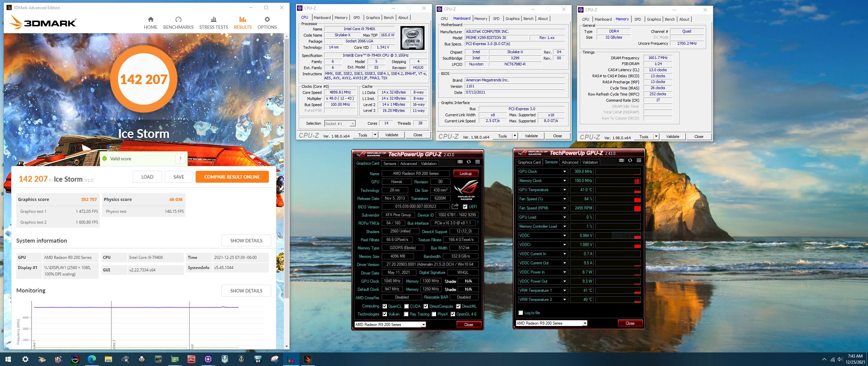The width and height of the screenshot is (868, 366).
Task: Take a screenshot in the GPU-Z Sensors window
Action: coord(621,161)
